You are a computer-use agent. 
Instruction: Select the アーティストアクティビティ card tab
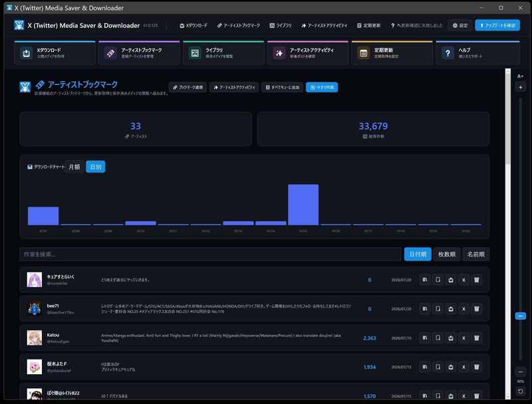(x=308, y=53)
